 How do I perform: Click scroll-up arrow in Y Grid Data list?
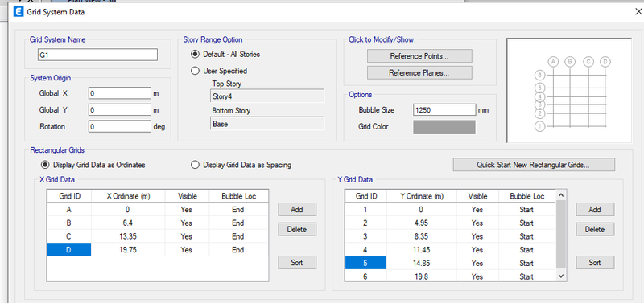coord(561,194)
